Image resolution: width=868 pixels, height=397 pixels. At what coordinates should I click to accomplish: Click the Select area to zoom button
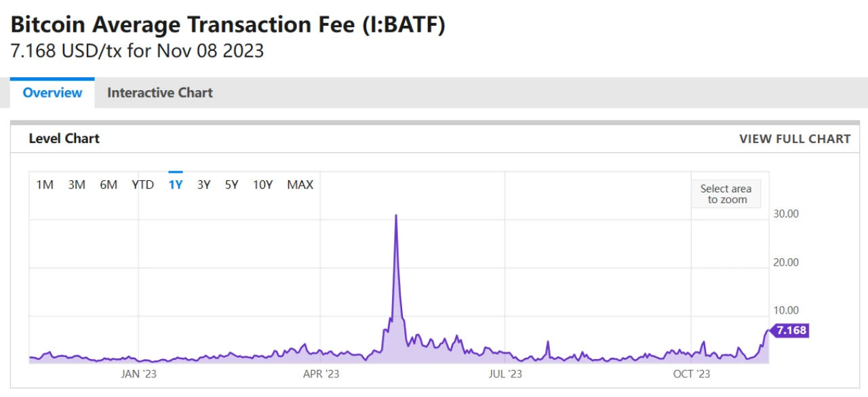[727, 194]
